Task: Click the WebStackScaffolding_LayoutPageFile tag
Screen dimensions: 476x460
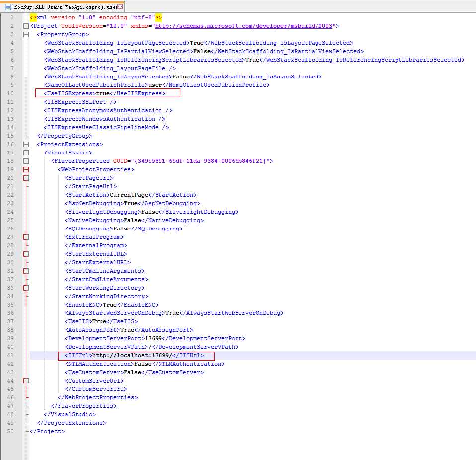Action: 110,68
